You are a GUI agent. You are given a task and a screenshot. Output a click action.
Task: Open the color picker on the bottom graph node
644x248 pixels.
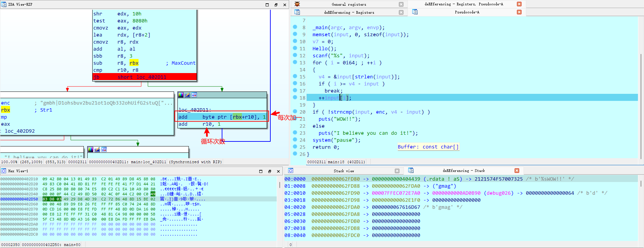tap(91, 149)
